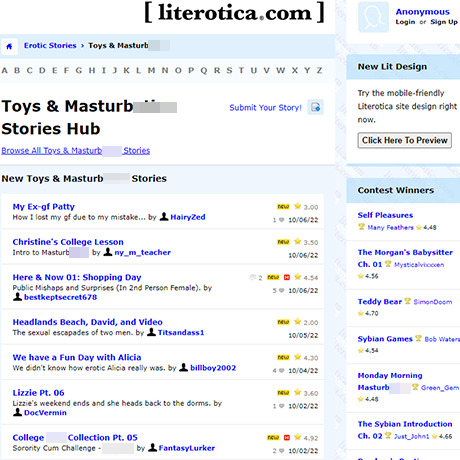460x460 pixels.
Task: Visit author ny_m_teacher's profile
Action: tap(142, 252)
